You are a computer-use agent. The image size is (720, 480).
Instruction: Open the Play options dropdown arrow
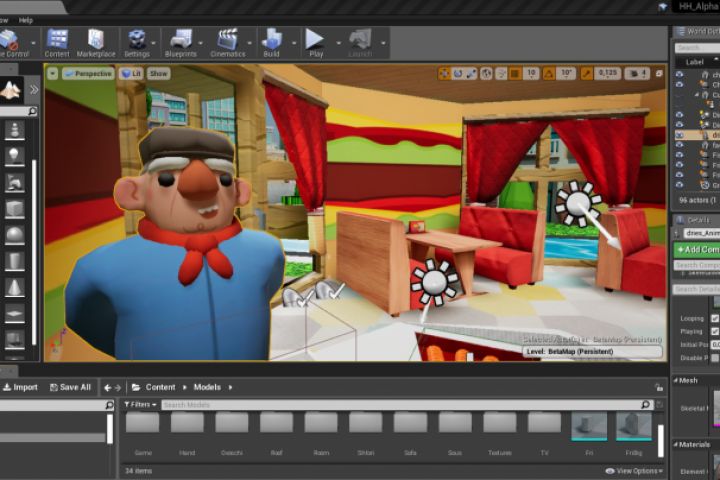coord(338,43)
